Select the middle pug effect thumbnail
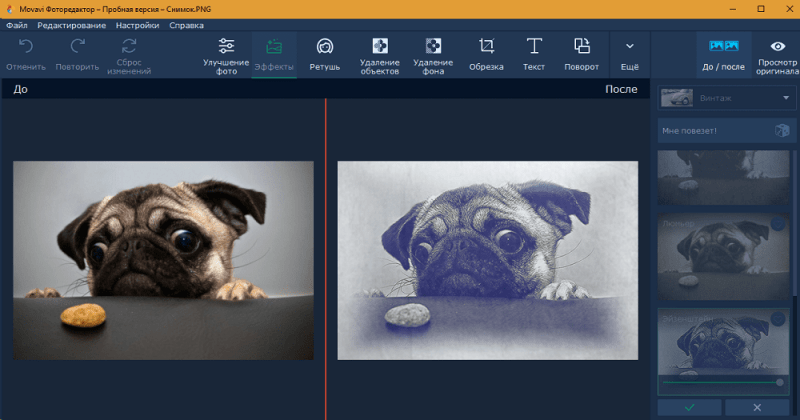The height and width of the screenshot is (420, 800). (723, 257)
